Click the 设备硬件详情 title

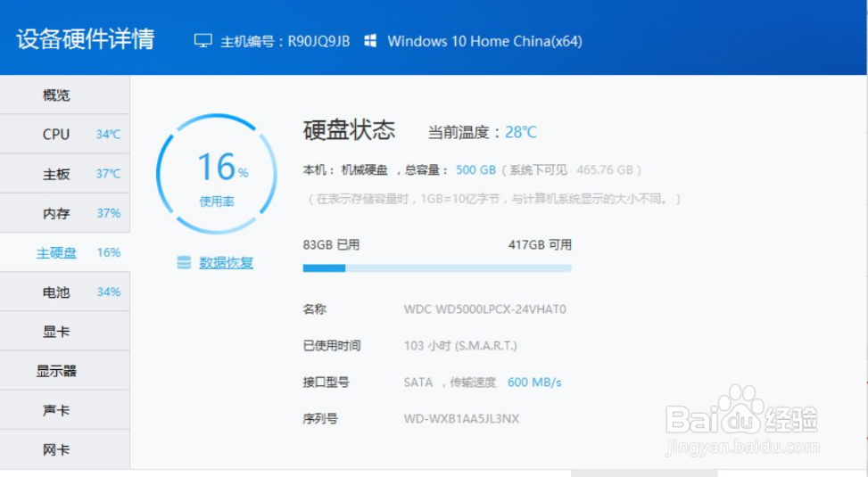[x=86, y=39]
